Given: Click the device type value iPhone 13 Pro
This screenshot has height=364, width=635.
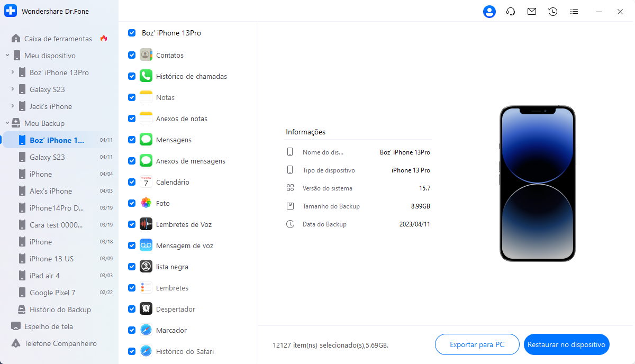Looking at the screenshot, I should click(411, 170).
